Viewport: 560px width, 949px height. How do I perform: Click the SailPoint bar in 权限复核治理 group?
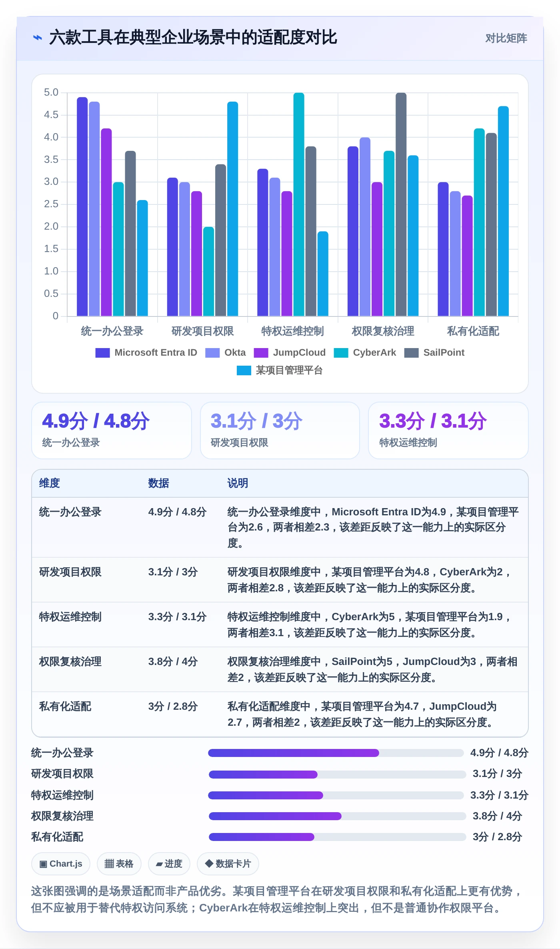(x=401, y=204)
